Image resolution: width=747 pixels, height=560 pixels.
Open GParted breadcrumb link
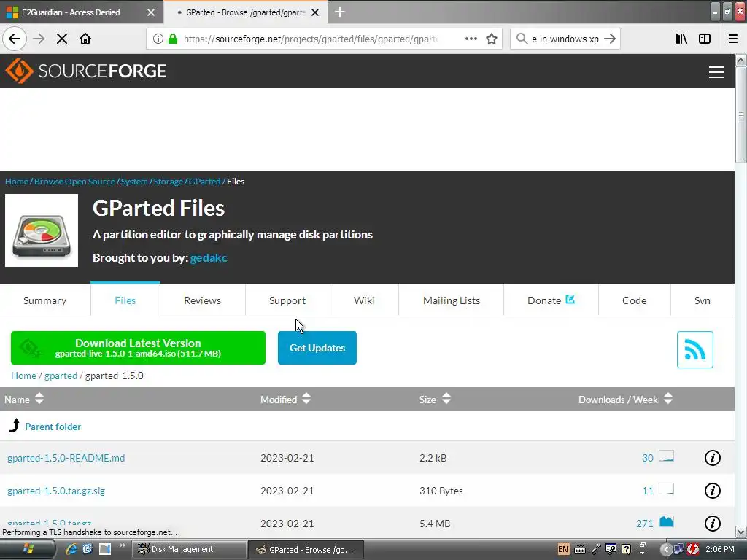205,182
